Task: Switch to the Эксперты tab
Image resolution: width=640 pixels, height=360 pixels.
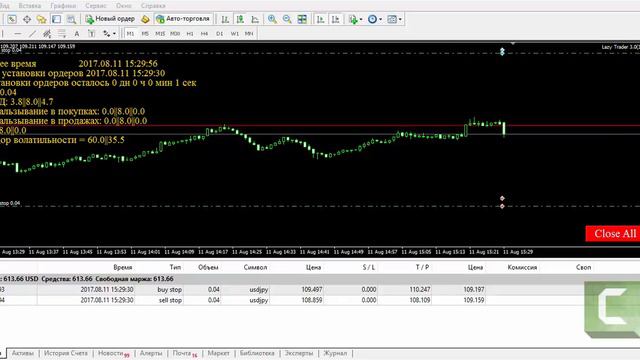Action: pos(299,353)
